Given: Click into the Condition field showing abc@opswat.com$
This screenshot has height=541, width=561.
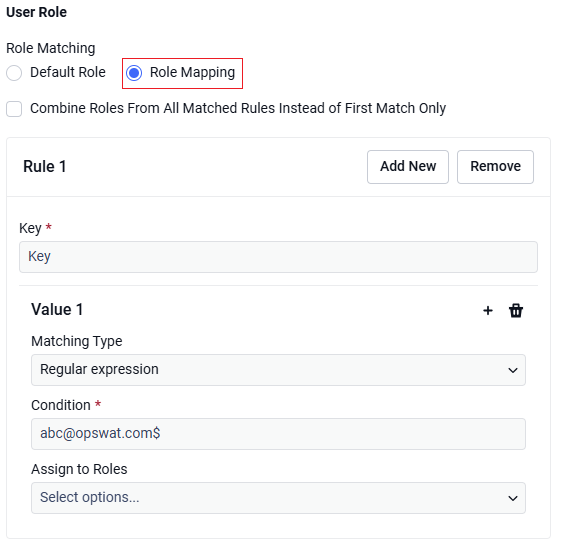Looking at the screenshot, I should pos(278,434).
